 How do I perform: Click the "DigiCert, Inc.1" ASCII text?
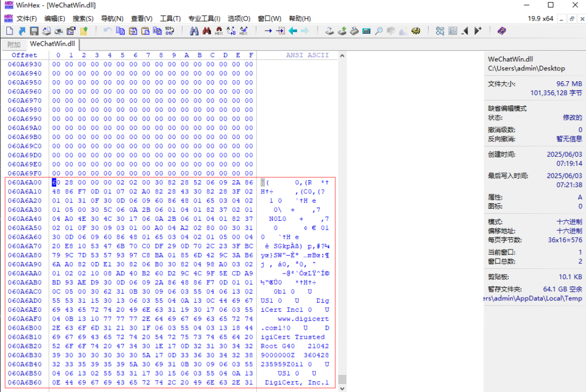pos(297,382)
